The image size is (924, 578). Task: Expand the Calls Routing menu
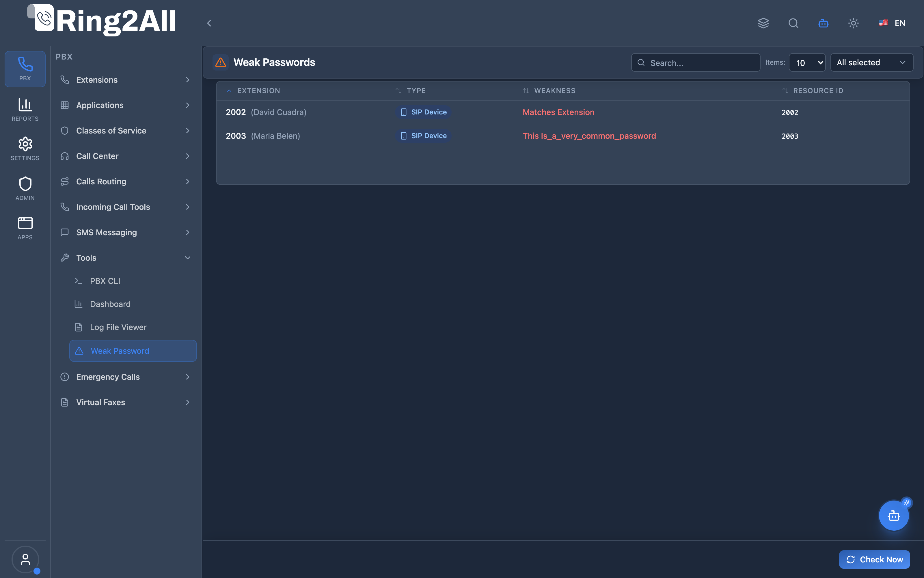(126, 181)
